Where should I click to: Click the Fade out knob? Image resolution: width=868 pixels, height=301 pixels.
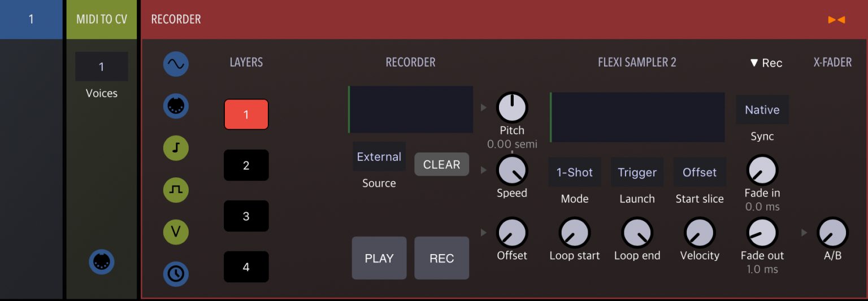pyautogui.click(x=762, y=232)
